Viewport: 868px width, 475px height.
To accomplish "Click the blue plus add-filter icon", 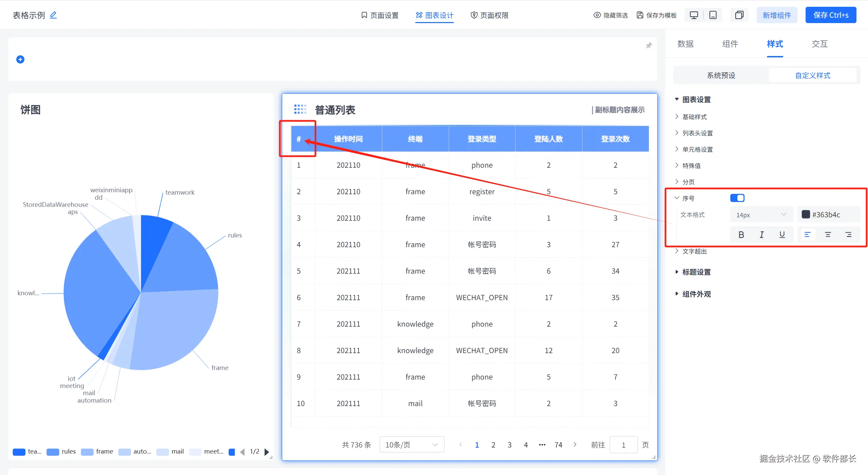I will pyautogui.click(x=20, y=59).
